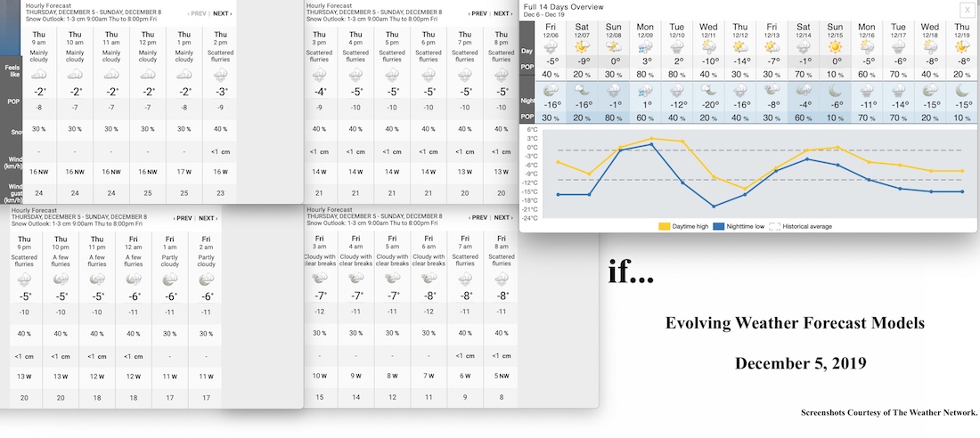Screen dimensions: 980x438
Task: Click the '-3°' temperature at Thu 2 pm
Action: point(221,91)
